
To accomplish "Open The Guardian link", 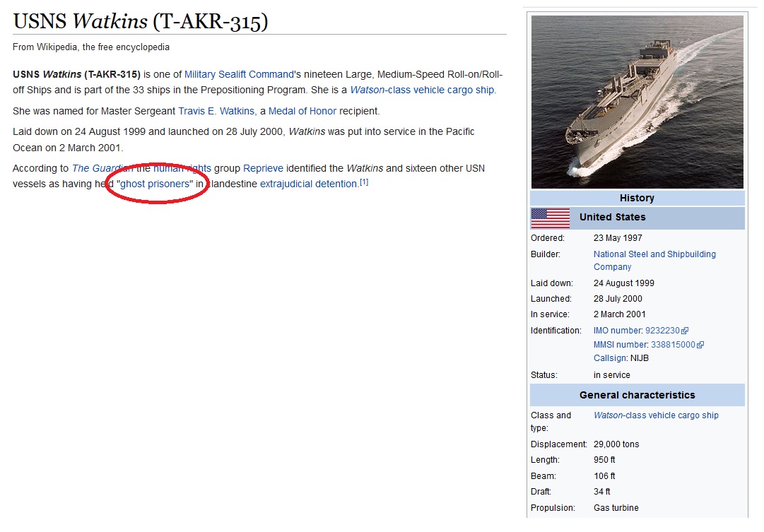I will [102, 169].
